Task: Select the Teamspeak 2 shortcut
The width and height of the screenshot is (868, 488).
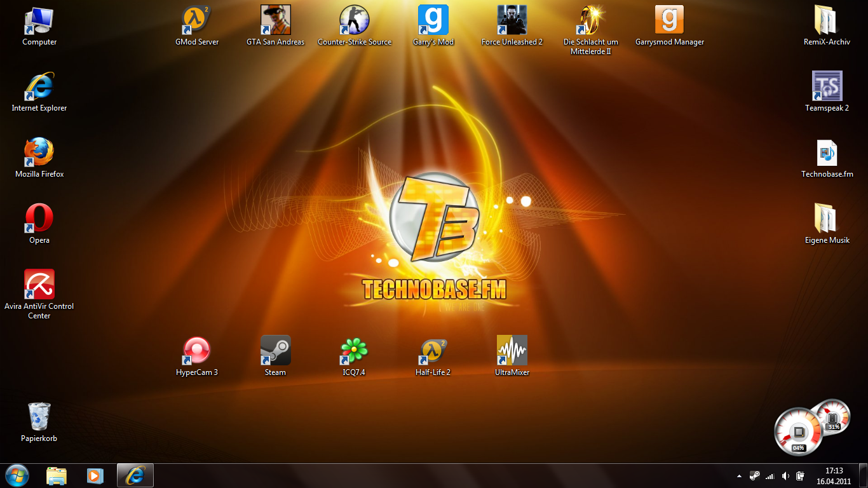Action: [x=827, y=87]
